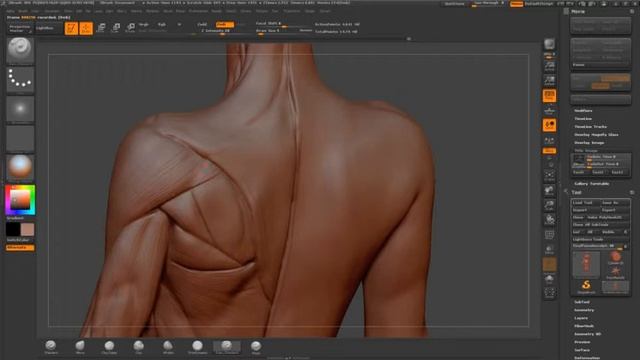Expand the SubTool section

[x=582, y=302]
